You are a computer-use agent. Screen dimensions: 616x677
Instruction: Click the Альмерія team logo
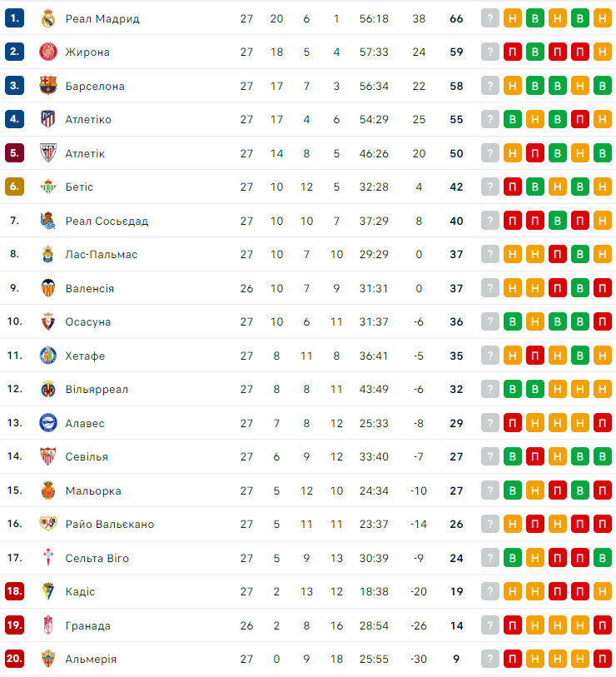tap(47, 659)
